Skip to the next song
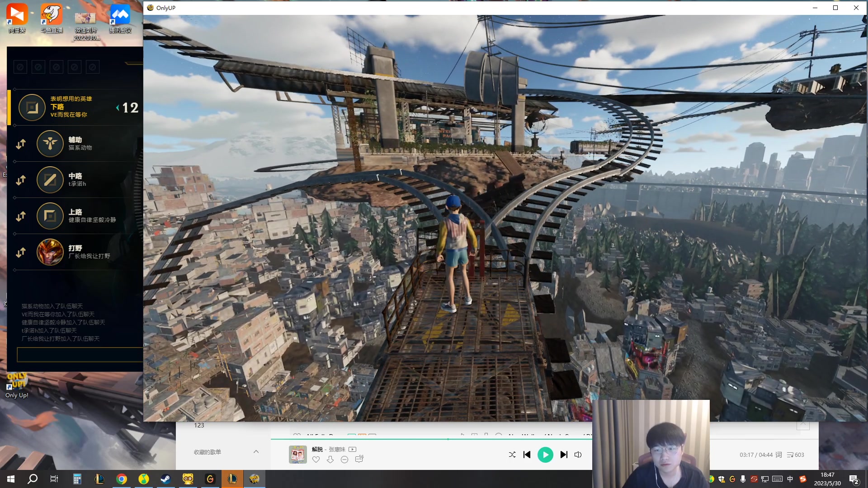This screenshot has width=868, height=488. pyautogui.click(x=564, y=455)
